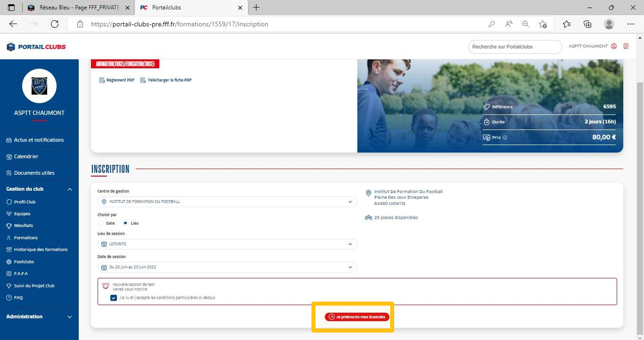This screenshot has width=644, height=340.
Task: Click the add-to-favorites star icon
Action: 543,24
